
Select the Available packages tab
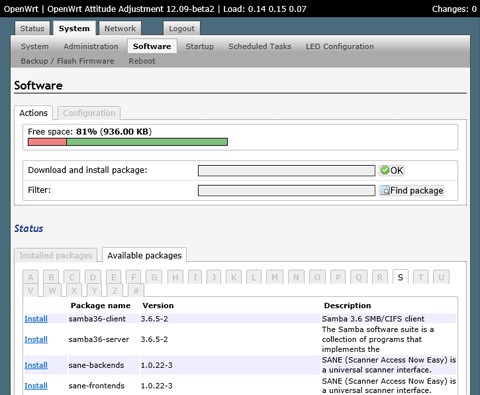(x=144, y=255)
